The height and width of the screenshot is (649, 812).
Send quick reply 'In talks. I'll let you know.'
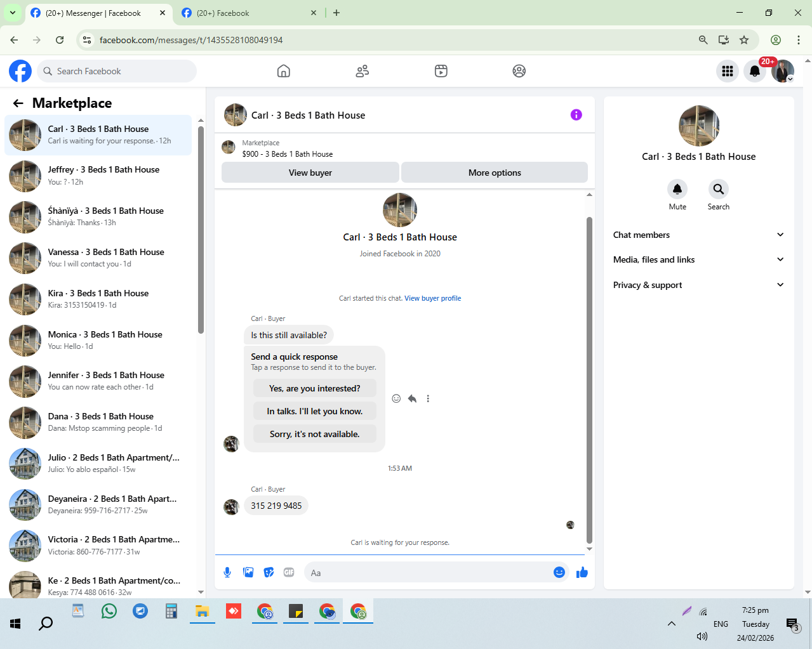pyautogui.click(x=315, y=411)
